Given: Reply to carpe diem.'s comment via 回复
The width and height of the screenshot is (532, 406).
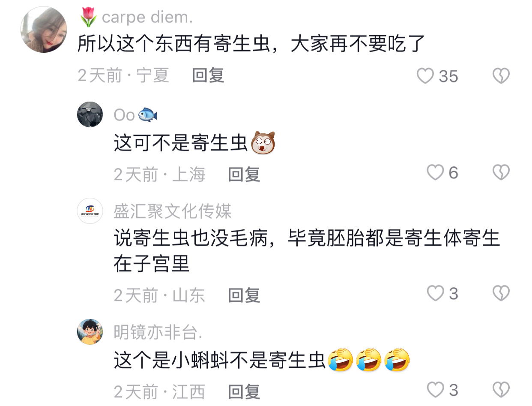Looking at the screenshot, I should click(x=208, y=76).
